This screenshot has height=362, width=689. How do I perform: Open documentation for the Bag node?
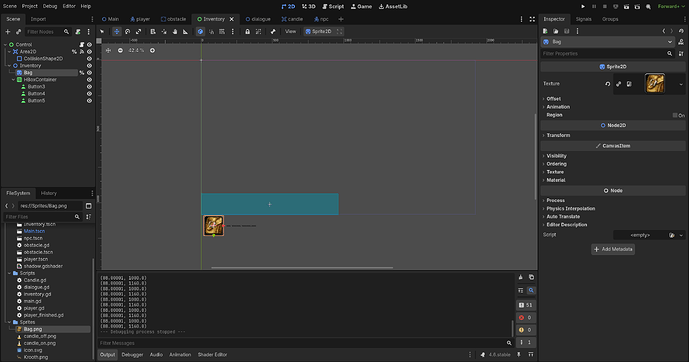[681, 42]
